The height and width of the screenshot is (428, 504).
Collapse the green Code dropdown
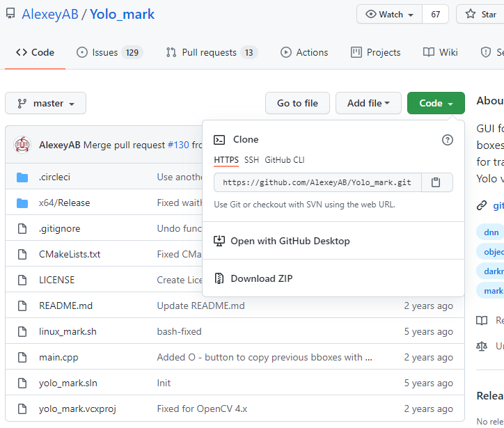click(x=436, y=103)
